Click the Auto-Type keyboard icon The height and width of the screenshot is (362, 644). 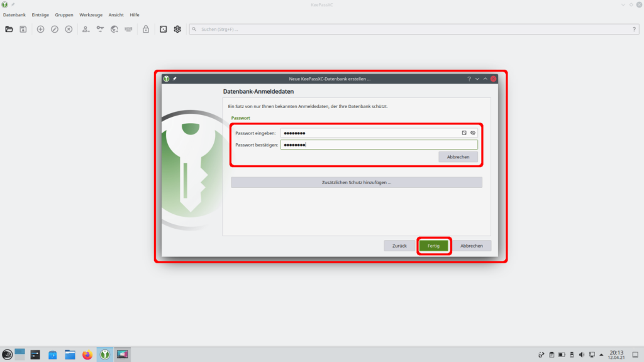128,29
